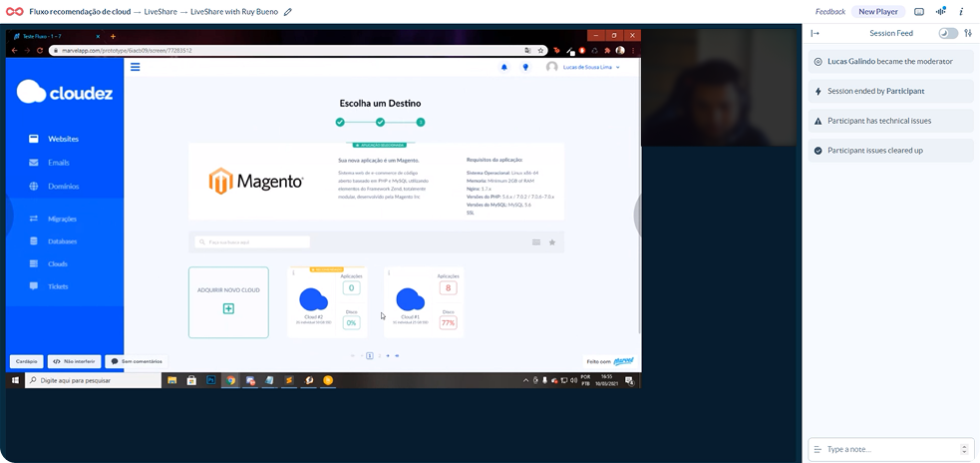Edit the session title with pencil icon

tap(287, 12)
